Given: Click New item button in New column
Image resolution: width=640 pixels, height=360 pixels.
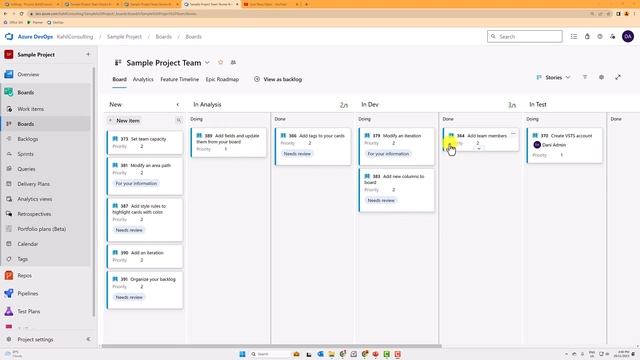Looking at the screenshot, I should [124, 121].
